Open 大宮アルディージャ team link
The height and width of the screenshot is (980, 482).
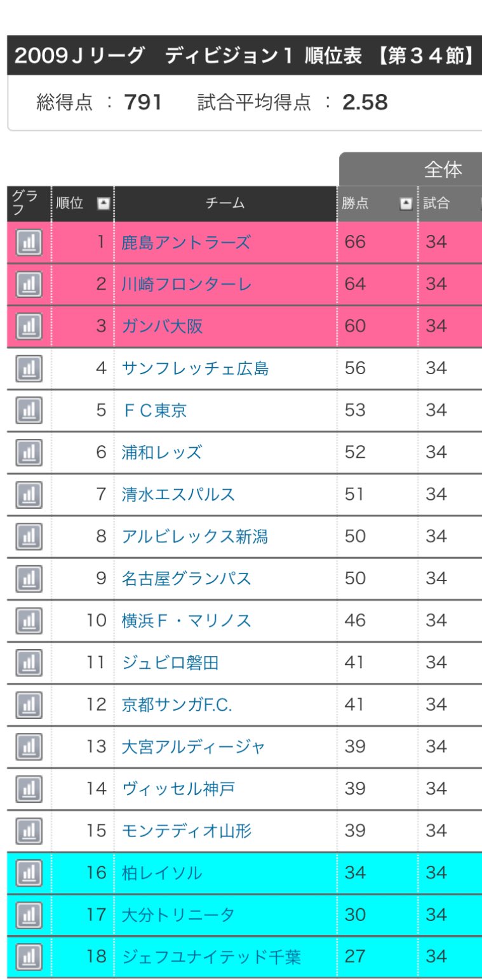[x=193, y=746]
